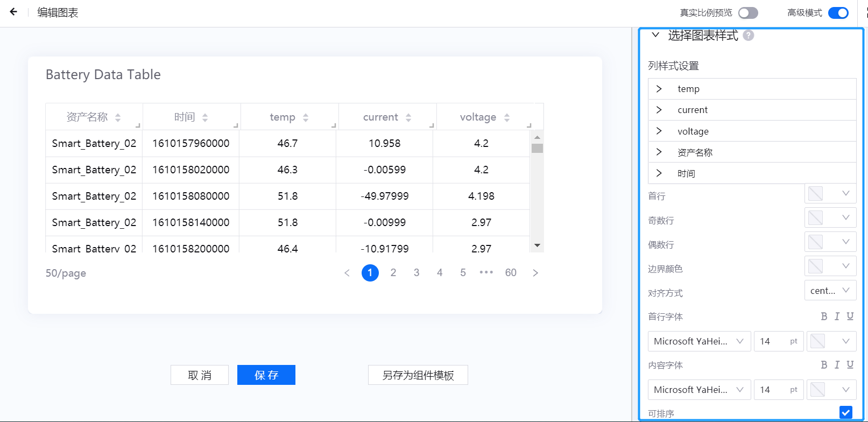Click the 取消 button
Screen dimensions: 868x422
200,375
